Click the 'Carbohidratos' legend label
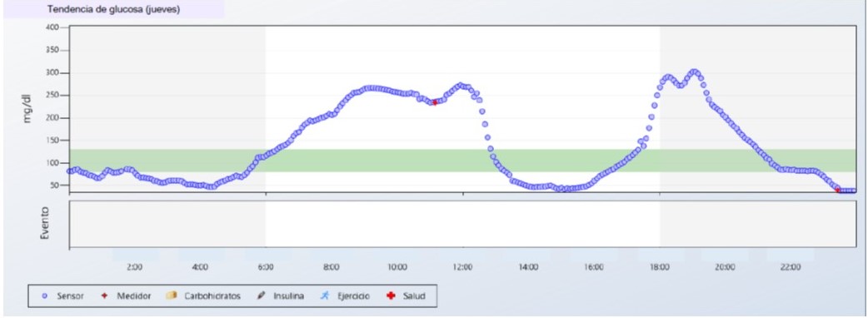 coord(212,296)
